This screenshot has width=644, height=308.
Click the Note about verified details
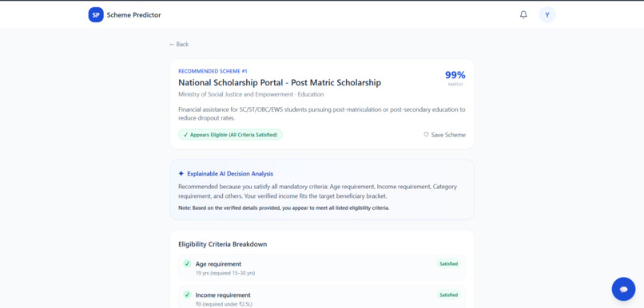pos(284,208)
